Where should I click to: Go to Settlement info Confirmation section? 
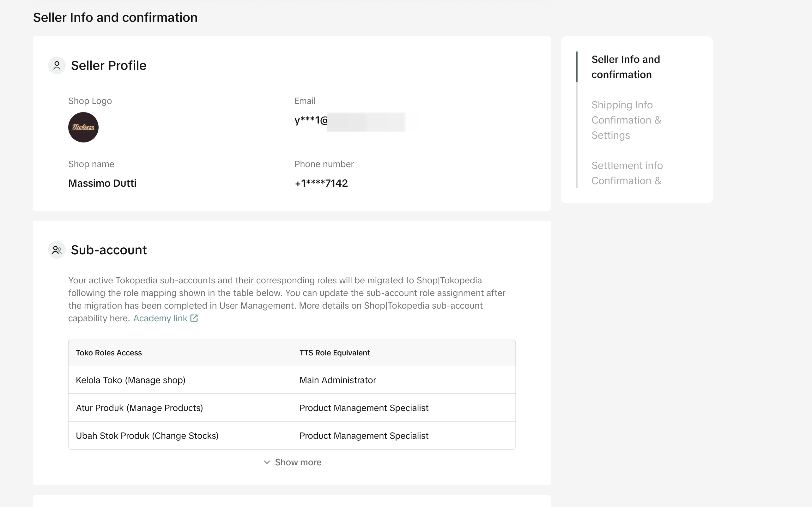point(627,173)
